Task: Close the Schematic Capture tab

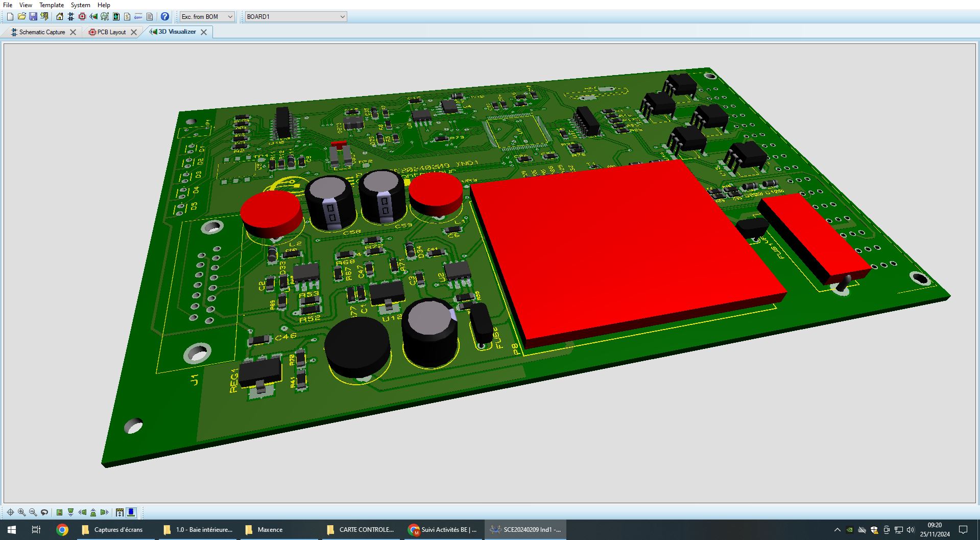Action: pyautogui.click(x=73, y=32)
